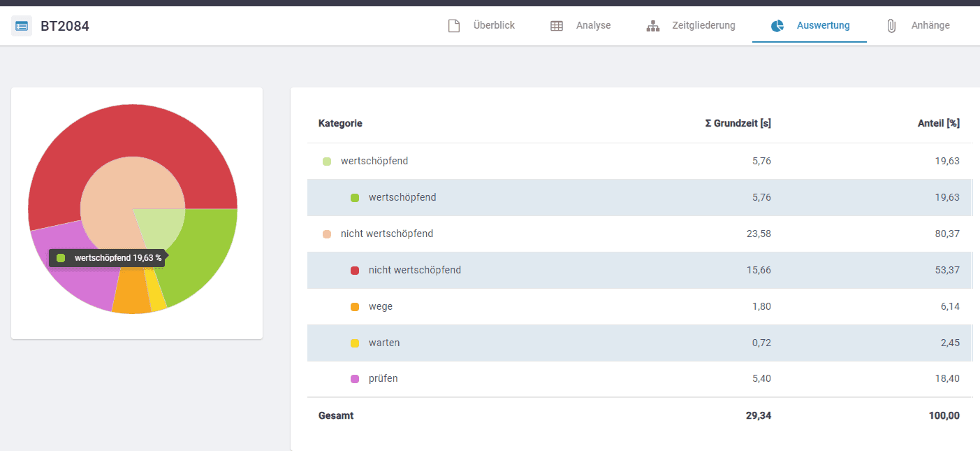Click the orange wege pie slice

(131, 297)
